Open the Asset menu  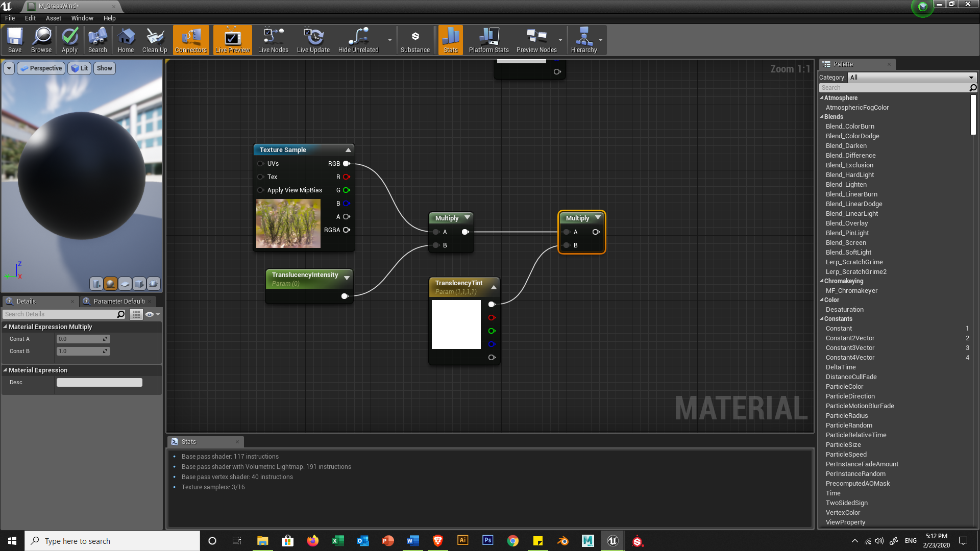tap(53, 18)
